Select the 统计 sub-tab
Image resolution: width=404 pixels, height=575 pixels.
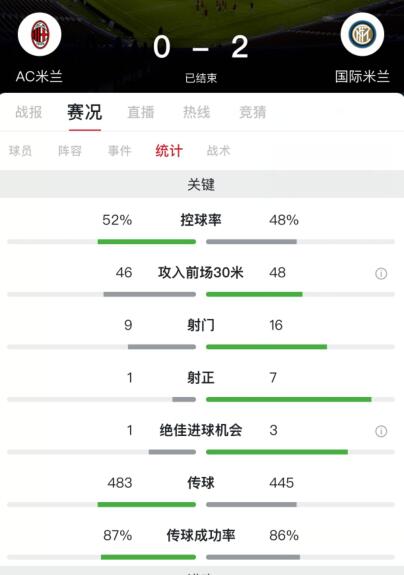point(169,151)
